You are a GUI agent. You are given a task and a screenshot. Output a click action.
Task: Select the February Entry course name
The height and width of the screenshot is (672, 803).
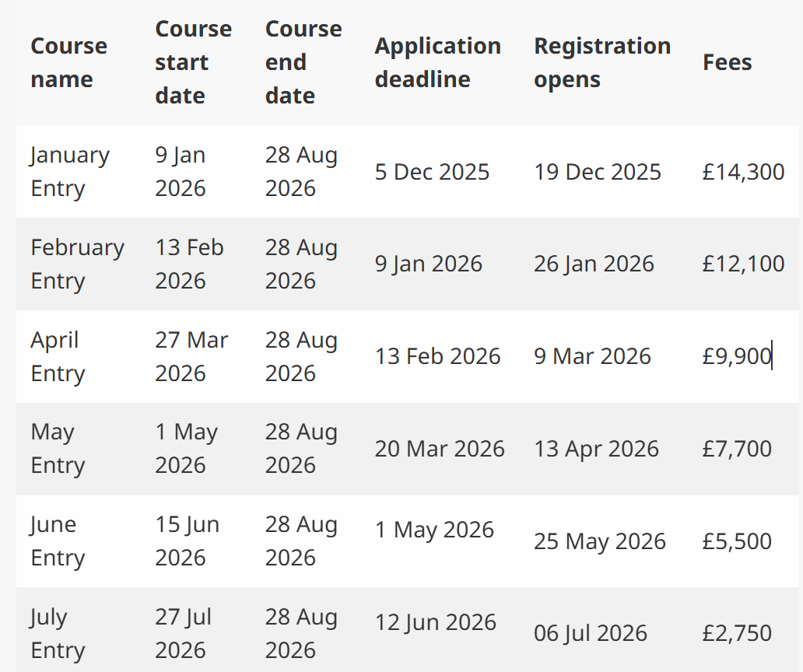pyautogui.click(x=77, y=264)
